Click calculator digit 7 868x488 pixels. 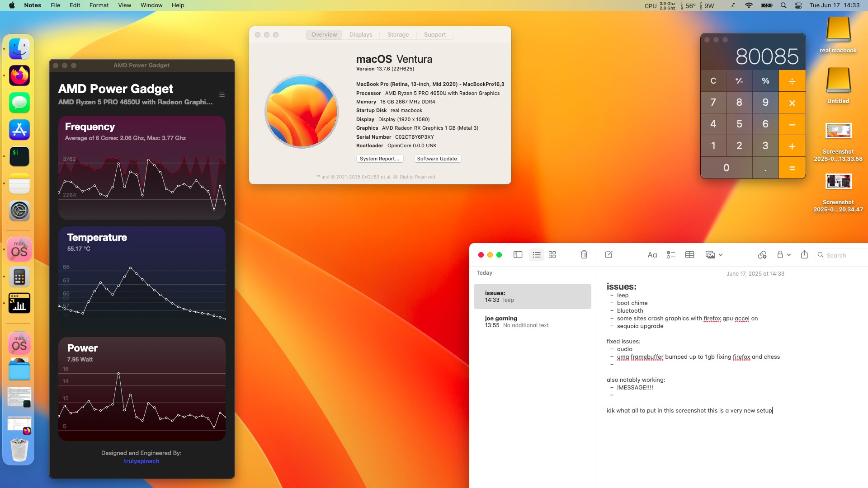click(713, 103)
